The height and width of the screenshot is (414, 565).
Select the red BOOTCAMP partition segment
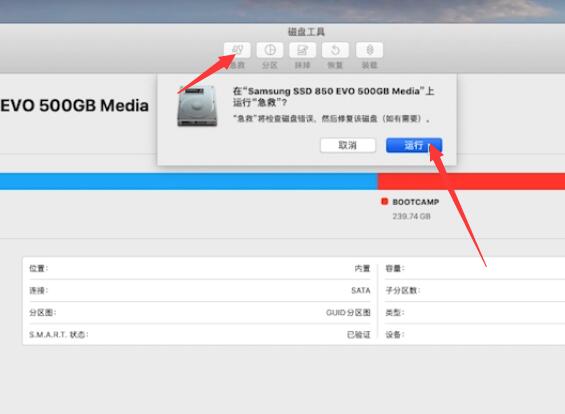(471, 181)
